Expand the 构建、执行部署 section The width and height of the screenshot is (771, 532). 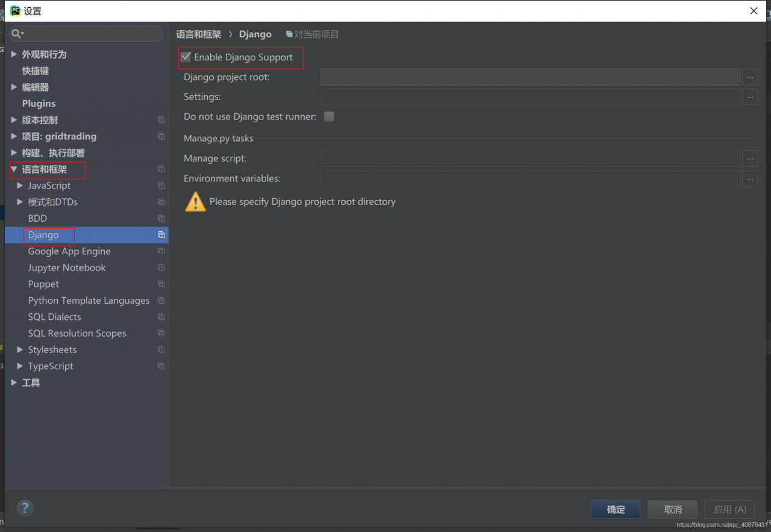click(x=14, y=153)
